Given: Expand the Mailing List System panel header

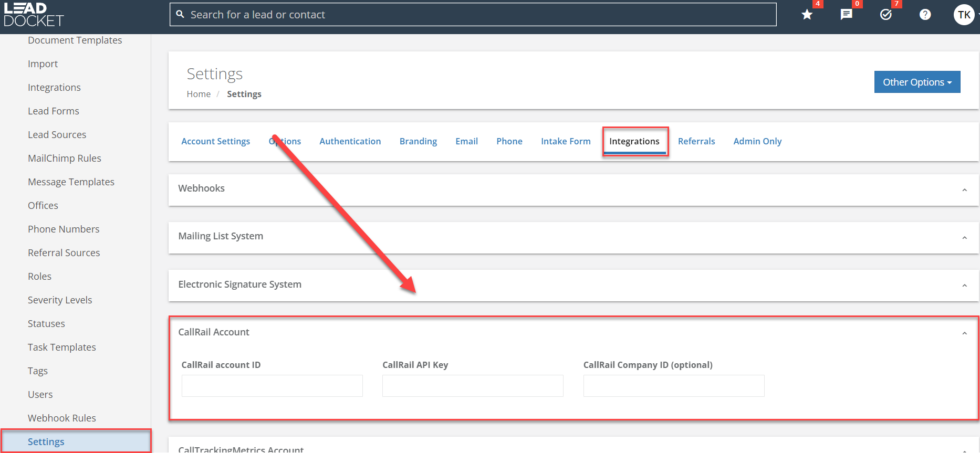Looking at the screenshot, I should (x=573, y=237).
